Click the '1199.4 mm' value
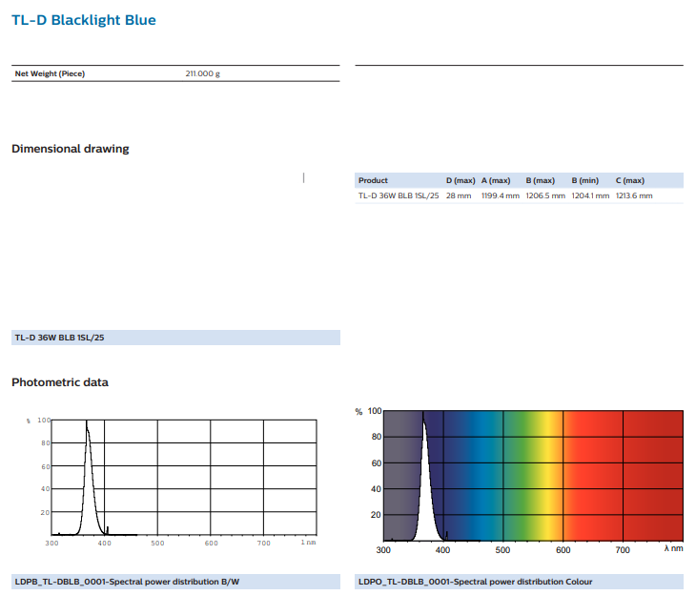 click(x=501, y=195)
